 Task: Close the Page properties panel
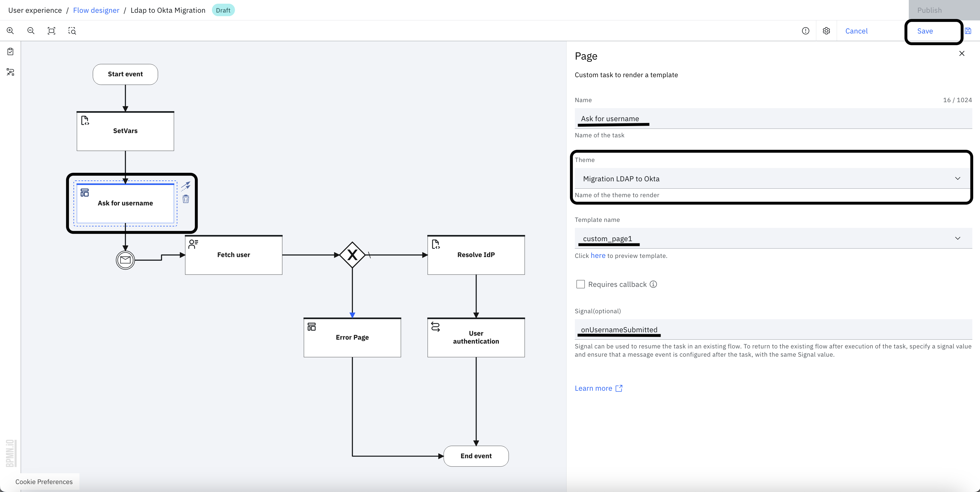(x=961, y=54)
